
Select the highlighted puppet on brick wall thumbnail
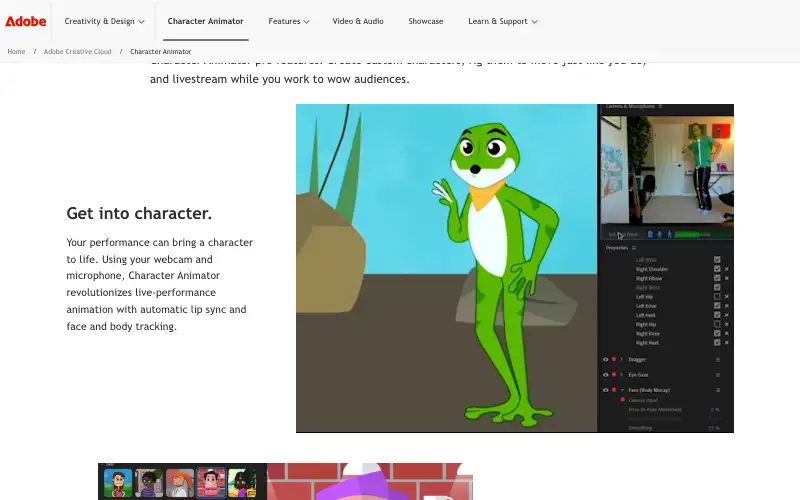pos(211,483)
